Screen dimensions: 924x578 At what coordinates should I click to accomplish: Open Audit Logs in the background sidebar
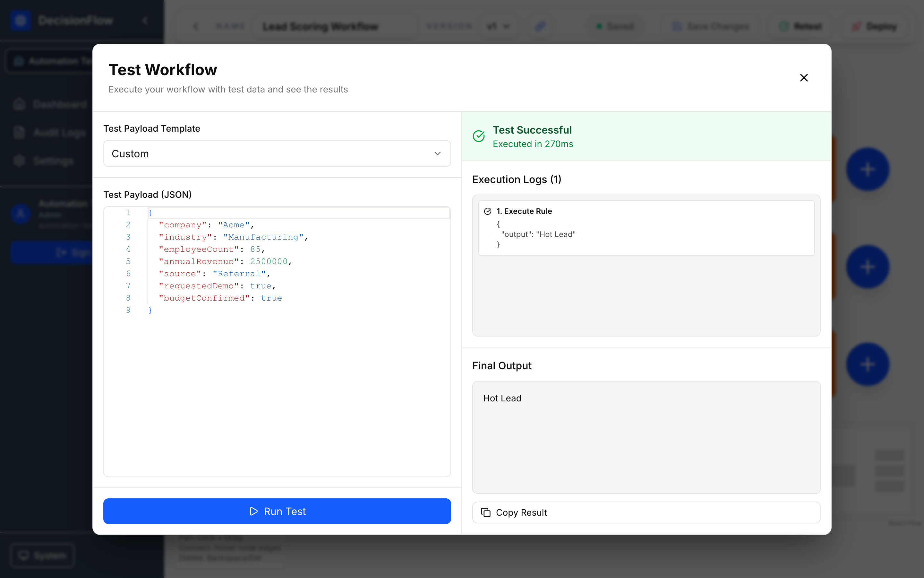click(50, 133)
